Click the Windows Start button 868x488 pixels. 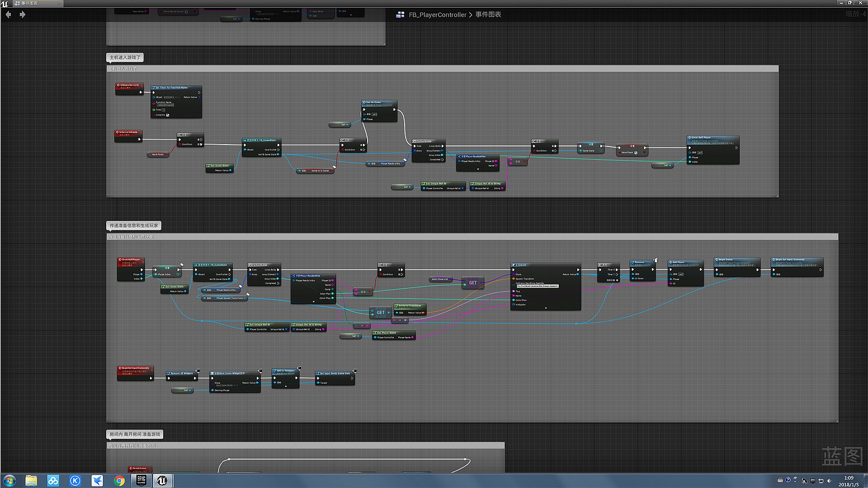[x=9, y=480]
